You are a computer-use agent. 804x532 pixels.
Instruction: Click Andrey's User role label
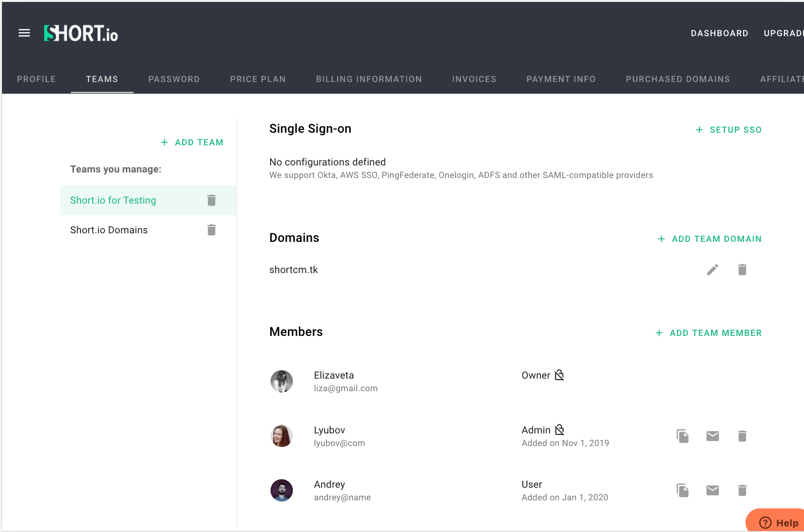(532, 484)
